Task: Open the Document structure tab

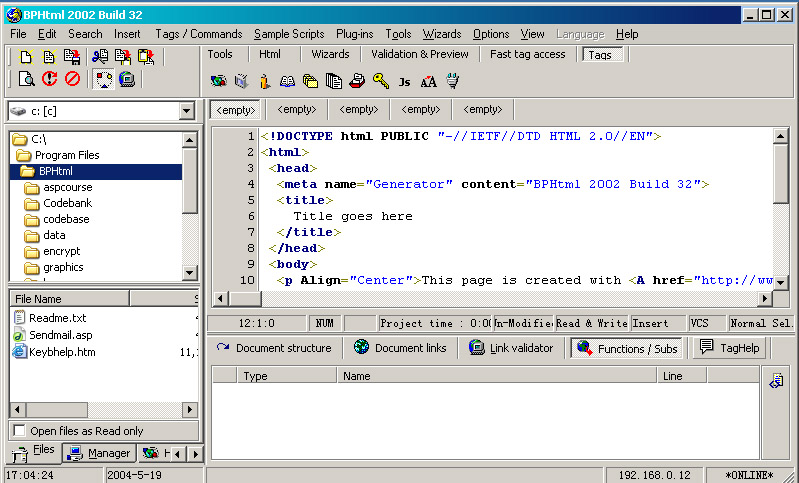Action: pos(273,348)
